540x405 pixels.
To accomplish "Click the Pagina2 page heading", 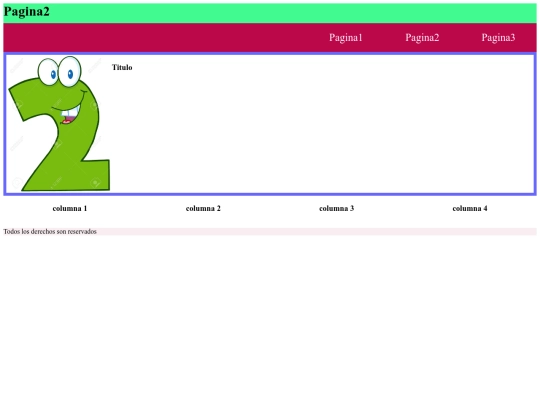I will [x=27, y=12].
